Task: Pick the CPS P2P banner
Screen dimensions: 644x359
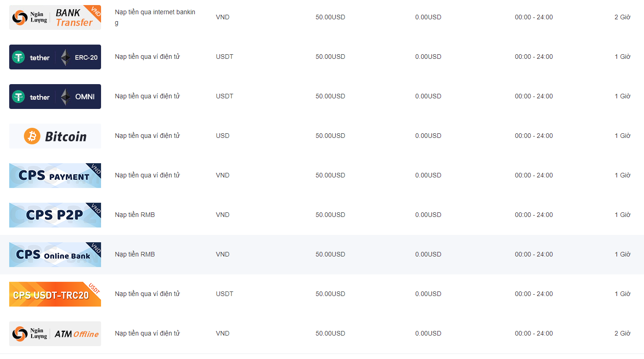Action: (x=55, y=215)
